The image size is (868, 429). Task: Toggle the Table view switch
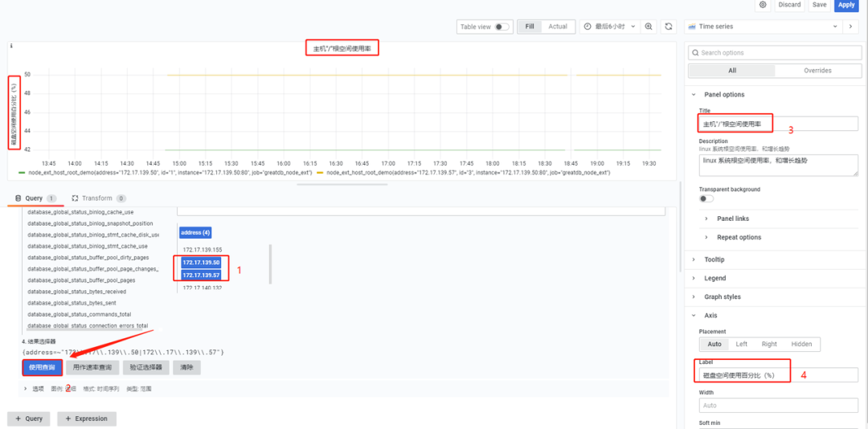[x=502, y=27]
